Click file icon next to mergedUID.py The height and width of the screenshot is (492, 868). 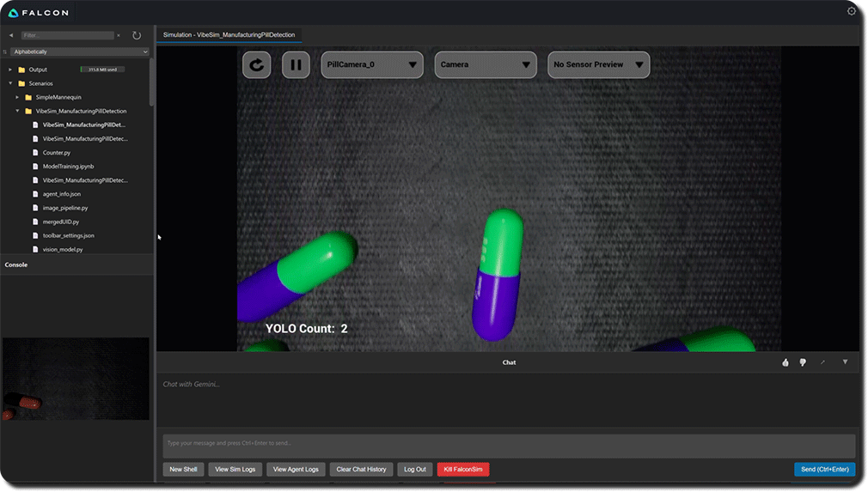[35, 222]
